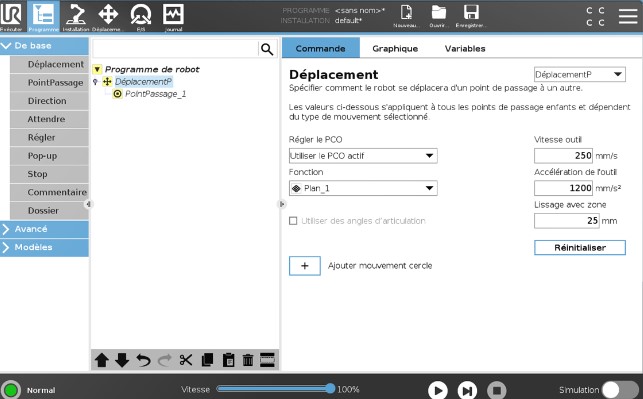Image resolution: width=643 pixels, height=399 pixels.
Task: Insert a Régler node
Action: pos(49,137)
